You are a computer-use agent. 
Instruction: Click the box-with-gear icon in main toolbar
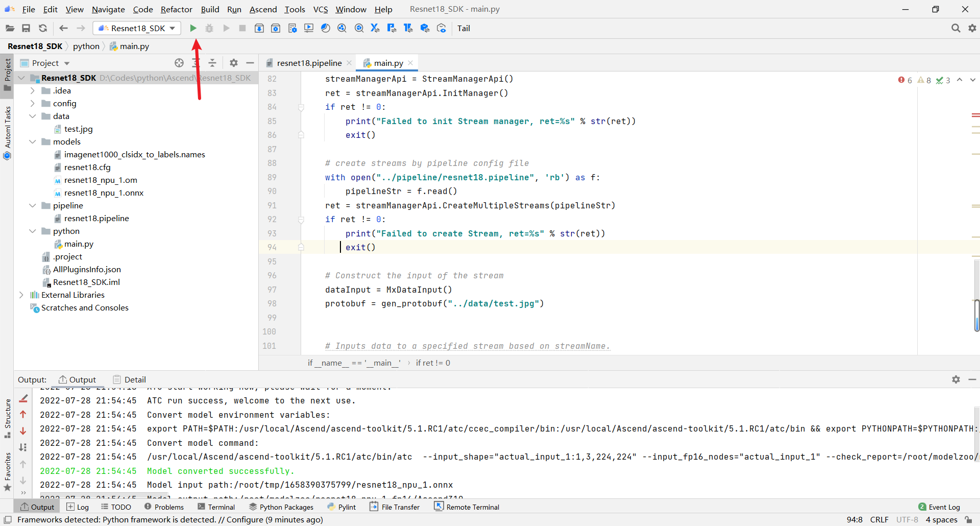(276, 28)
